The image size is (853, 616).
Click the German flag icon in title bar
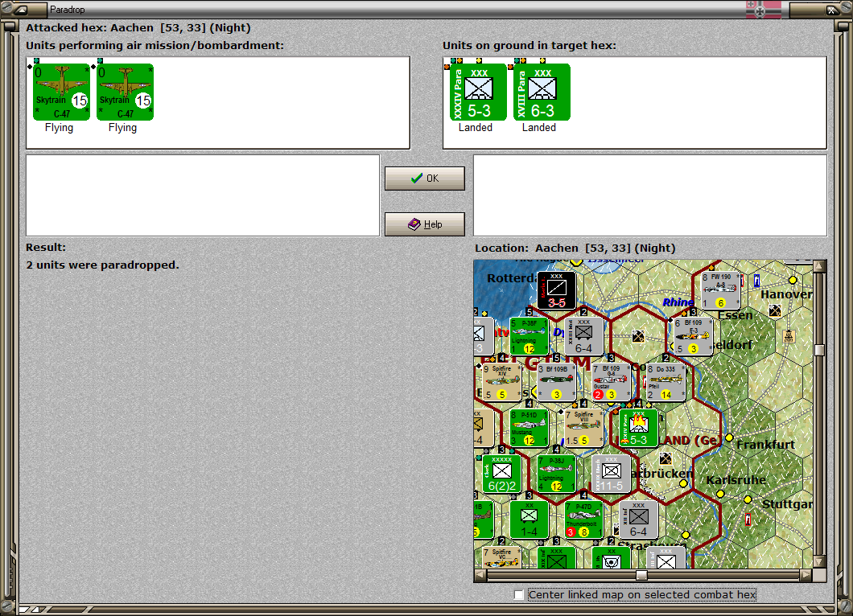pos(763,9)
